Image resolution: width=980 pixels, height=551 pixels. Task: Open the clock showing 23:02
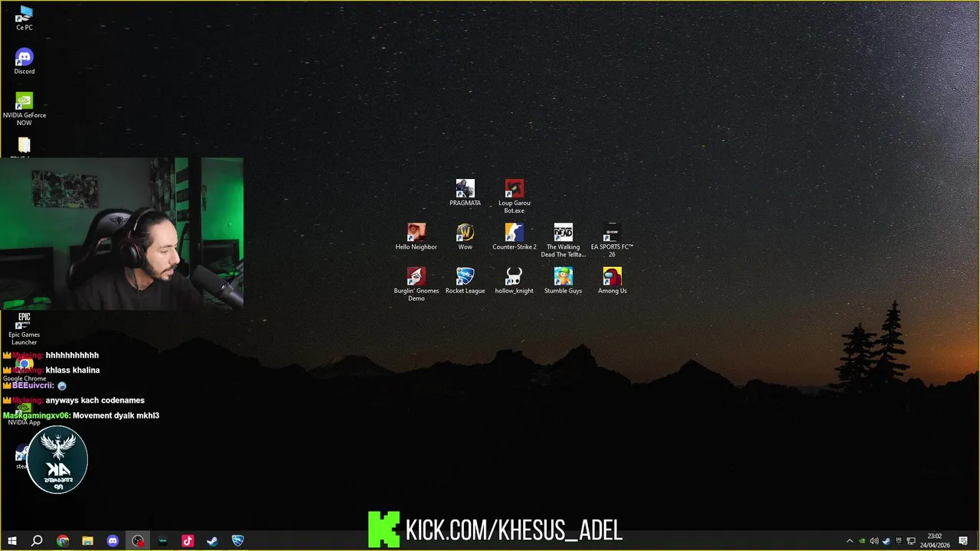point(935,541)
